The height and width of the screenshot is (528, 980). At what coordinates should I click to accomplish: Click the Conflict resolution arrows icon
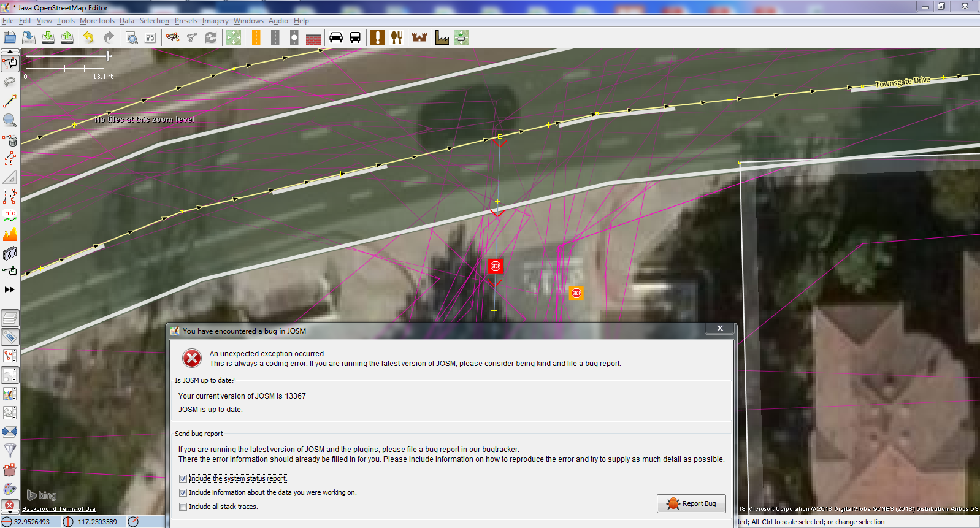tap(10, 432)
